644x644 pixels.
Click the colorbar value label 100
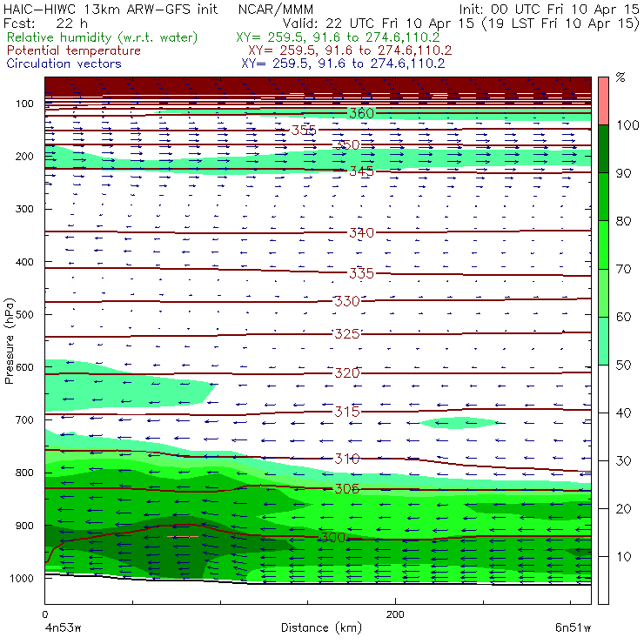pyautogui.click(x=628, y=125)
